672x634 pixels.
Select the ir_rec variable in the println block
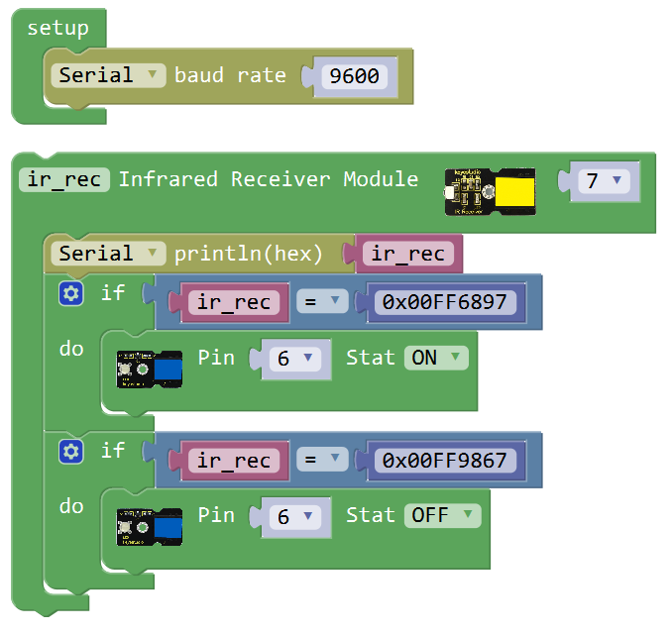point(407,254)
